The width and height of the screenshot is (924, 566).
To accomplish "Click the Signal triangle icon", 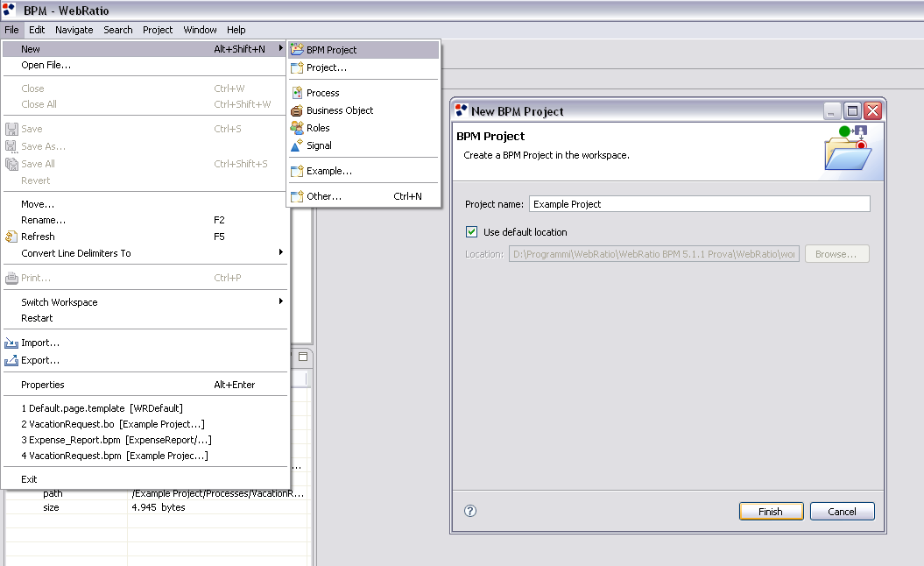I will click(x=297, y=145).
